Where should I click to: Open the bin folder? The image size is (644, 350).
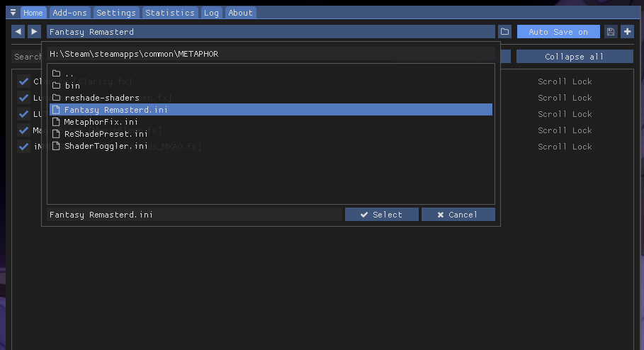tap(271, 86)
